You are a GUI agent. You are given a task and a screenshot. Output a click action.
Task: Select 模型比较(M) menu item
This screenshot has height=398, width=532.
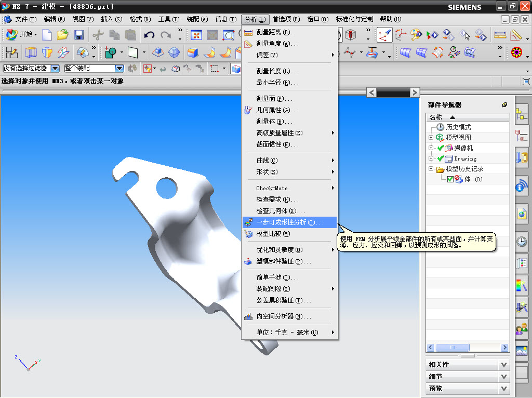point(289,234)
